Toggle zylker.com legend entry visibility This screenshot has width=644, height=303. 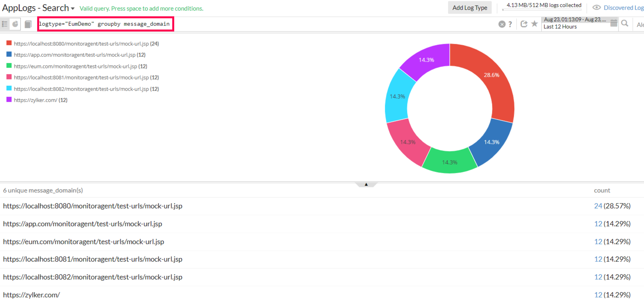[x=40, y=100]
